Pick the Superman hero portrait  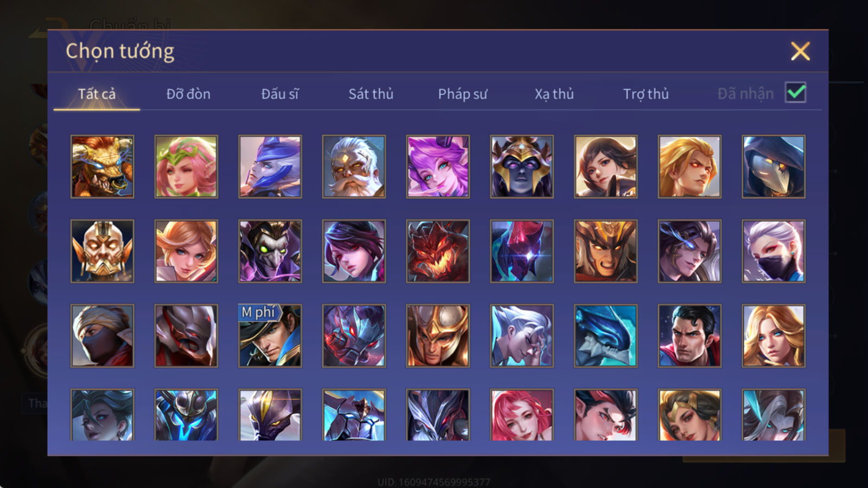tap(690, 336)
